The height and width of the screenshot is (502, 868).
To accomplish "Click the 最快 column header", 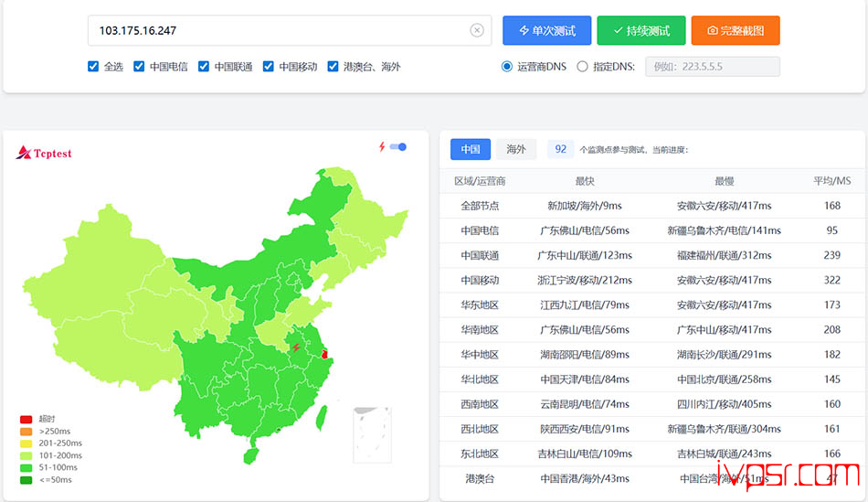I will 585,181.
